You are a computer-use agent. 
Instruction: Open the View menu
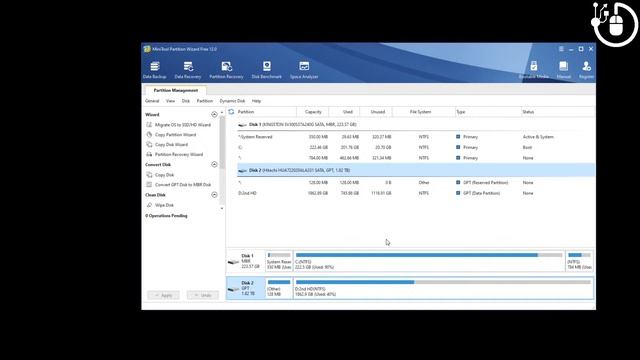click(170, 101)
